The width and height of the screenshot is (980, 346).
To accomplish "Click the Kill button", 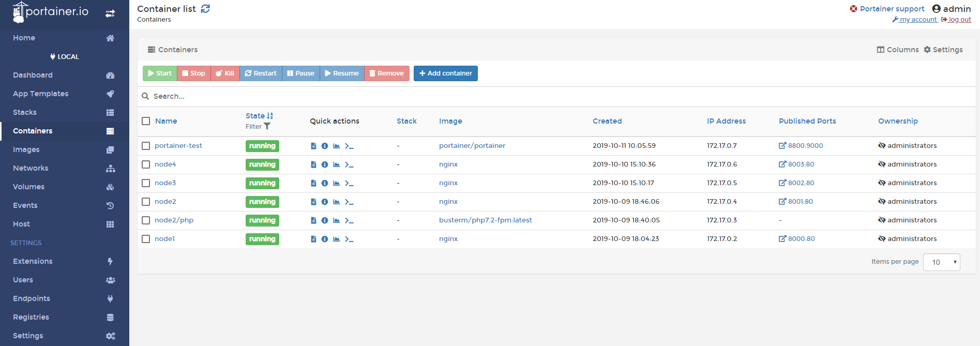I will [225, 73].
